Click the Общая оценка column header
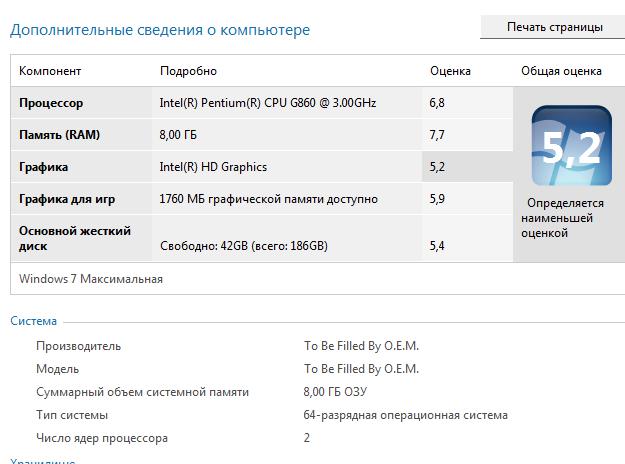The image size is (625, 464). tap(561, 71)
